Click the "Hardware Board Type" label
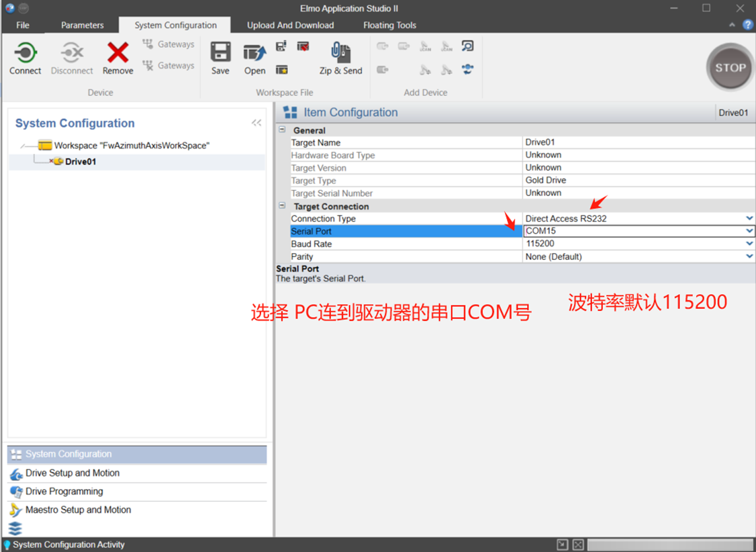Viewport: 756px width, 552px height. pos(332,155)
